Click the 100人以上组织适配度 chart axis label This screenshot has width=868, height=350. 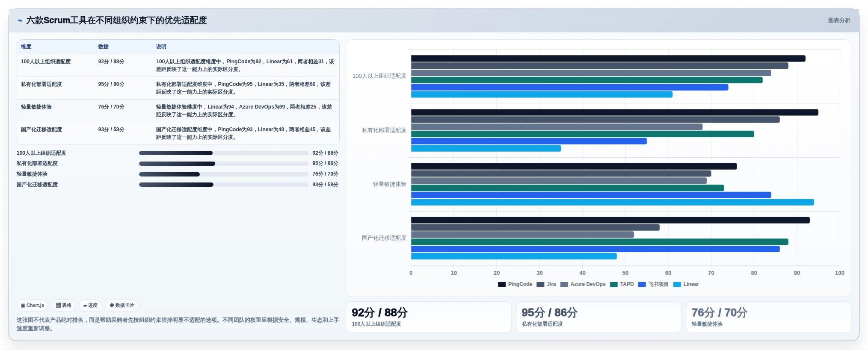379,76
